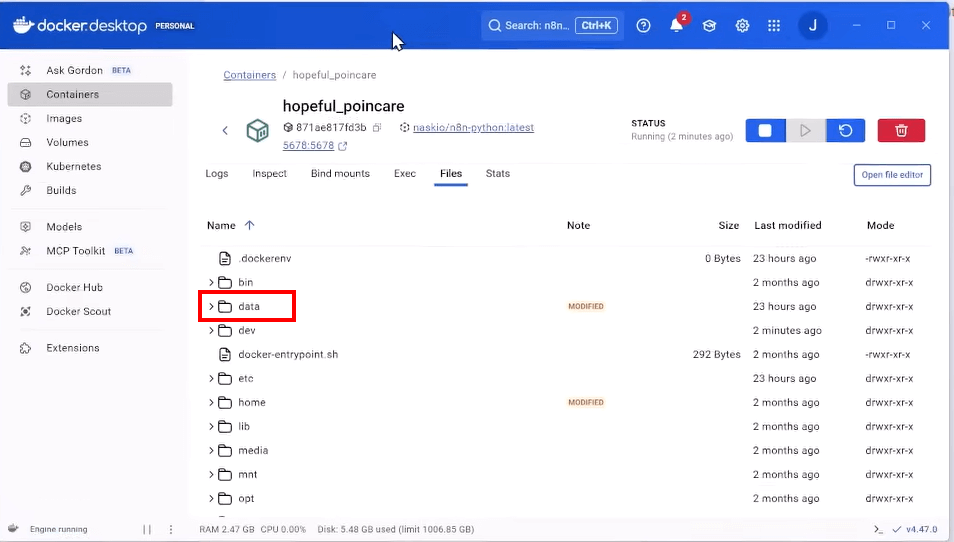Viewport: 954px width, 542px height.
Task: Open the naskio/n8n-python:latest image link
Action: [473, 127]
